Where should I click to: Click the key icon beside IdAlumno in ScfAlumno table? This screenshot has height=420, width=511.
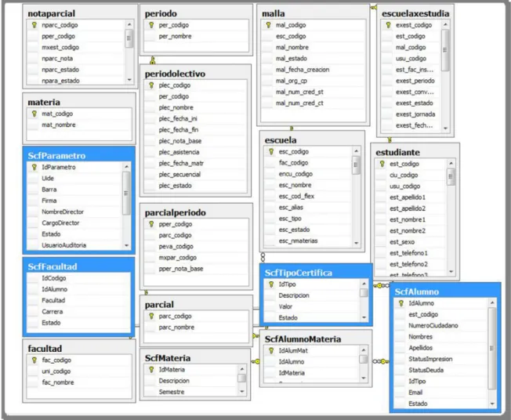pos(401,303)
